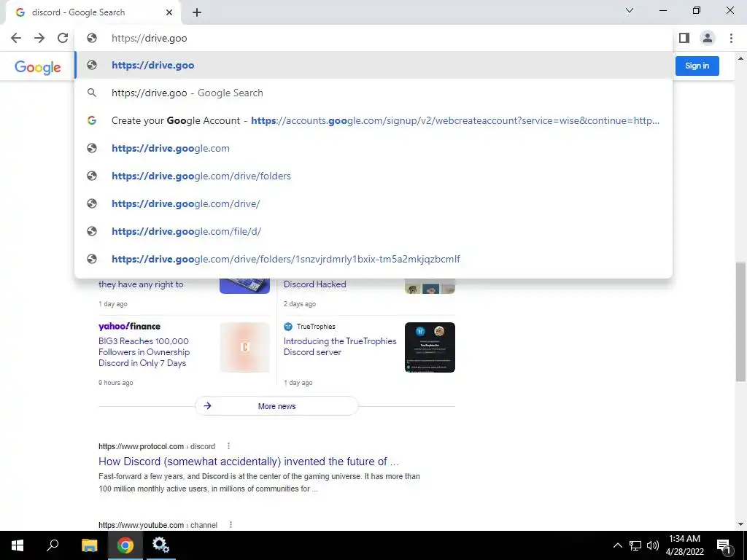This screenshot has width=747, height=560.
Task: Click the Google G icon in the suggestion list
Action: [92, 120]
